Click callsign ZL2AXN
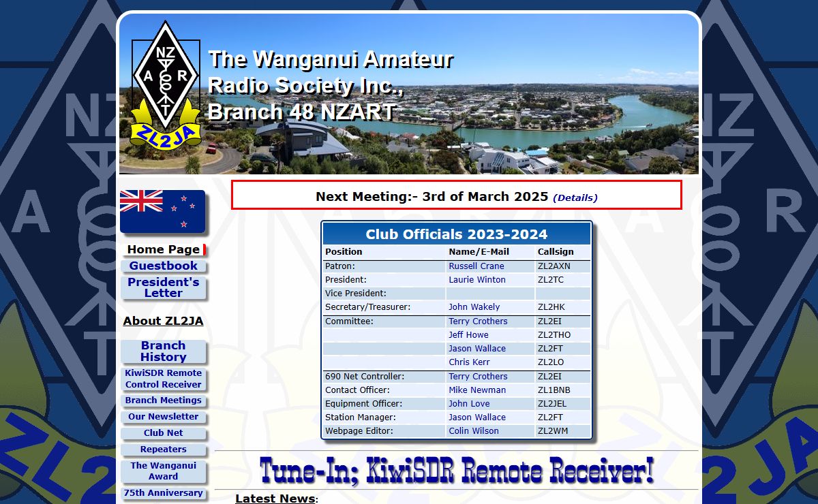818x504 pixels. 554,266
